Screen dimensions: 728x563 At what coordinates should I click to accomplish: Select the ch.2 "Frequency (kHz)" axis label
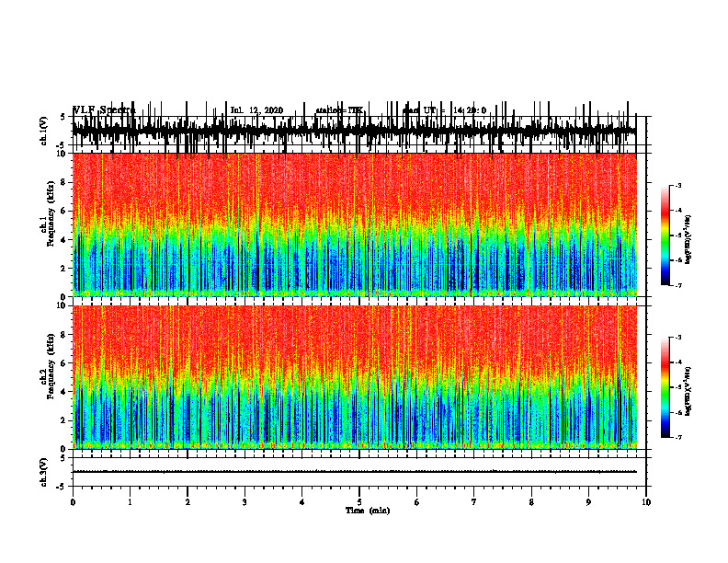(51, 367)
